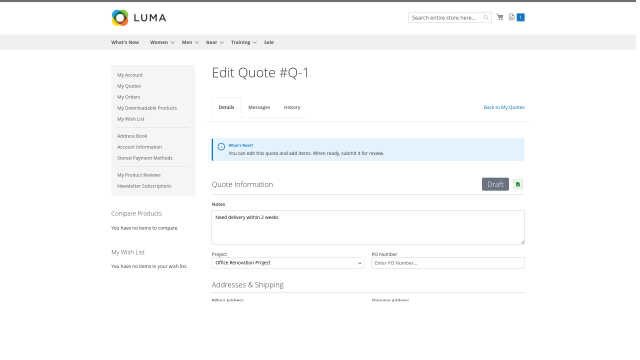Expand the Training menu chevron

click(255, 42)
